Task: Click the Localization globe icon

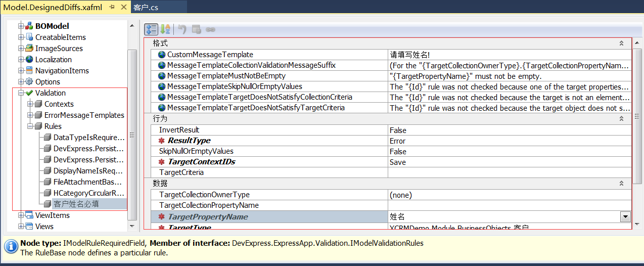Action: coord(29,59)
